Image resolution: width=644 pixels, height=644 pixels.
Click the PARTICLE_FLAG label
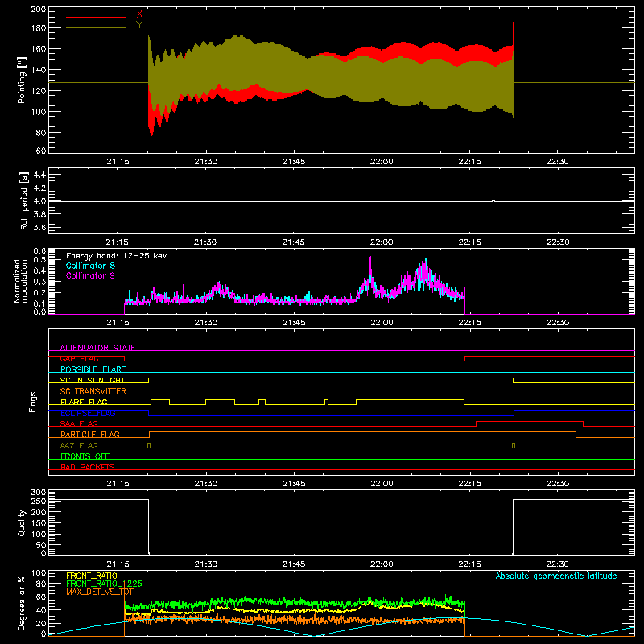(x=90, y=435)
